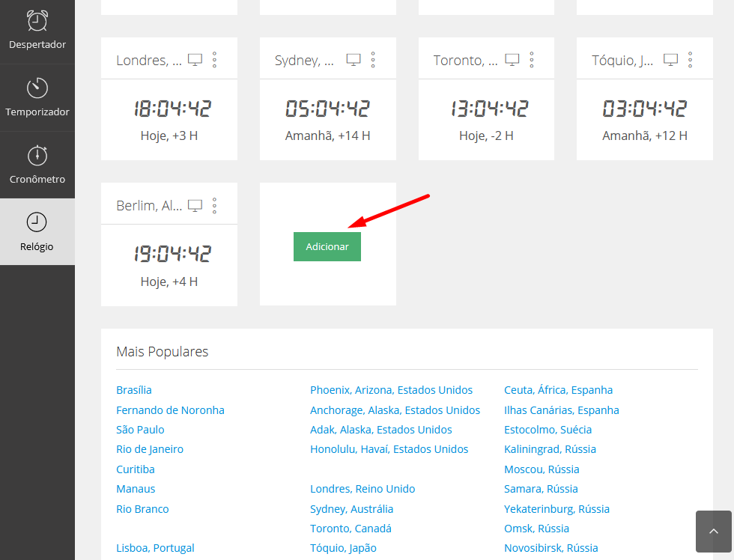
Task: Click the scroll-to-top arrow button
Action: coord(713,532)
